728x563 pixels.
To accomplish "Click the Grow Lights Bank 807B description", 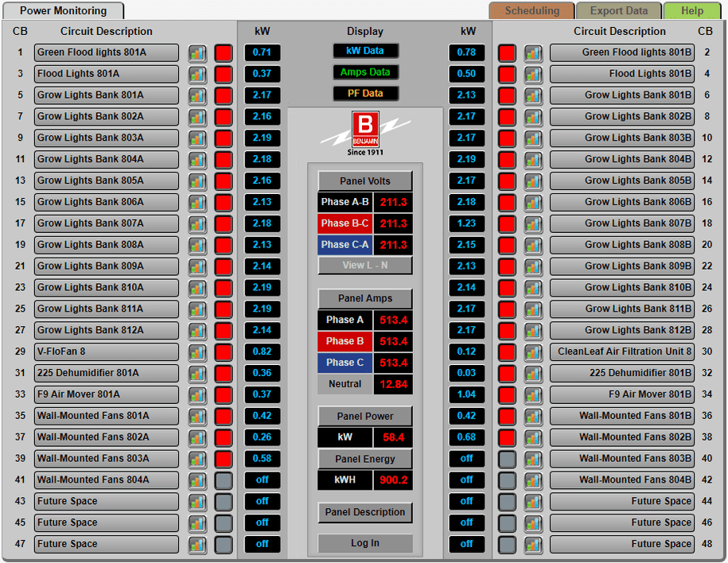I will click(x=621, y=223).
